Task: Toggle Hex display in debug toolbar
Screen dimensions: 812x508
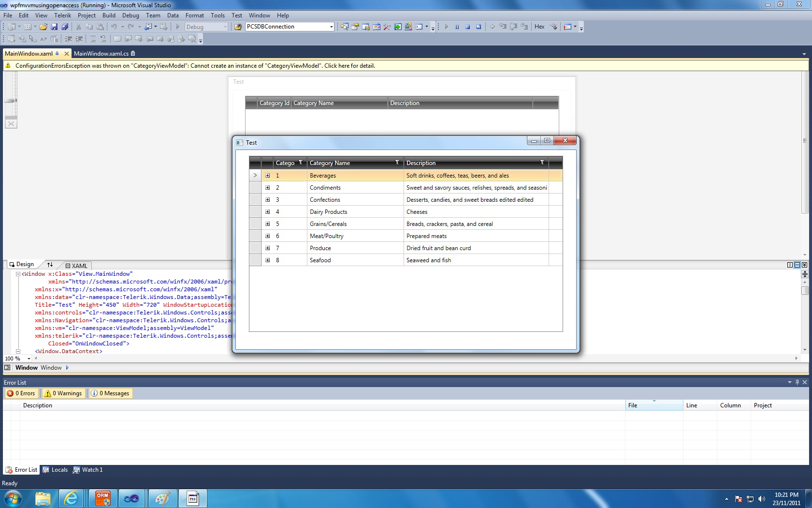Action: pos(539,27)
